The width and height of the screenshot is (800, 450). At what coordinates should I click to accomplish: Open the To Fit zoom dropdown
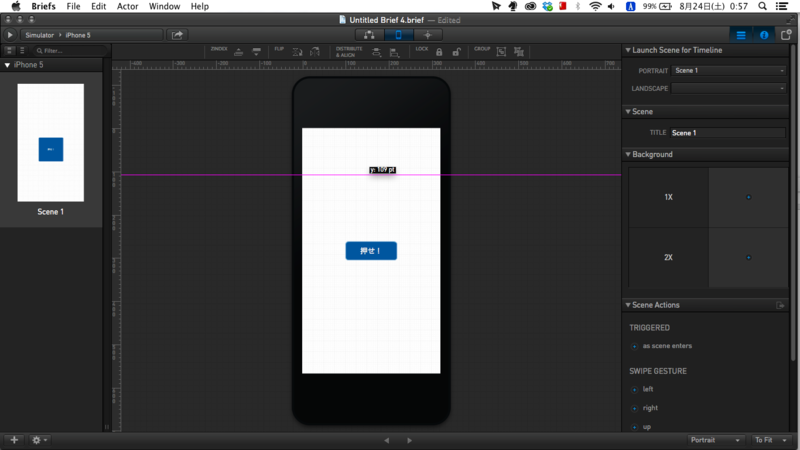[770, 440]
